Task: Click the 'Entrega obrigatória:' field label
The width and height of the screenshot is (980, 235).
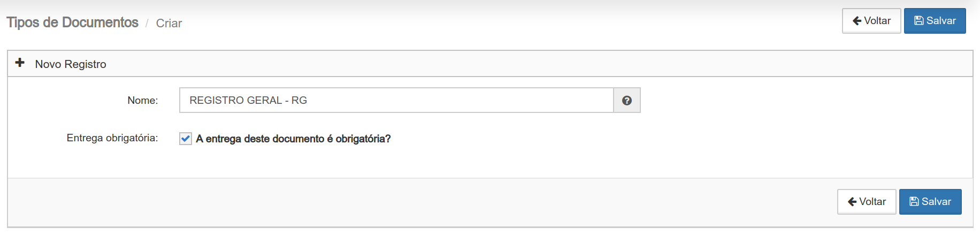Action: pos(112,138)
